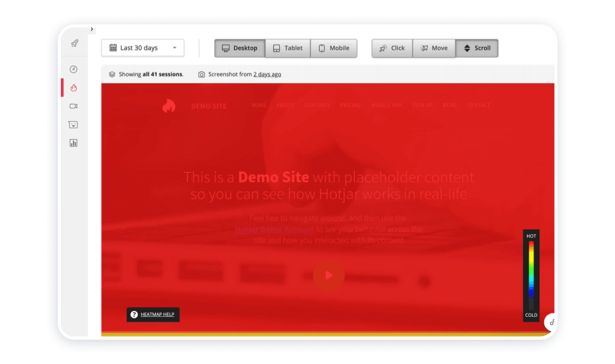Click the DEMO SITE title text

pyautogui.click(x=209, y=106)
